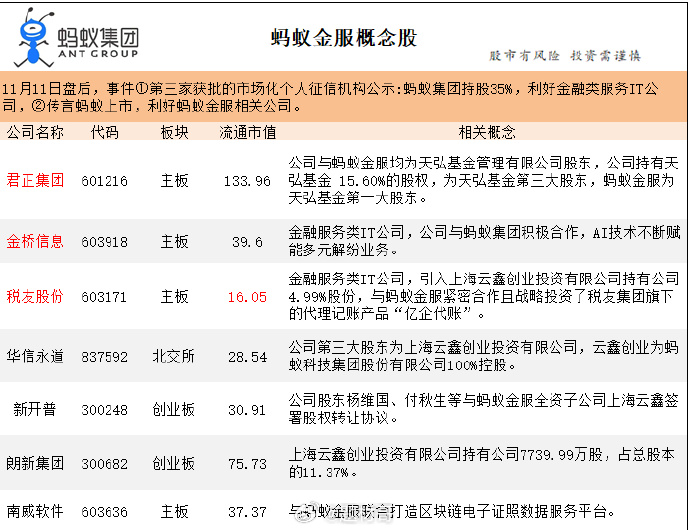This screenshot has width=690, height=530.
Task: Click the 股市有风险 投资需谨慎 disclaimer
Action: click(x=565, y=55)
